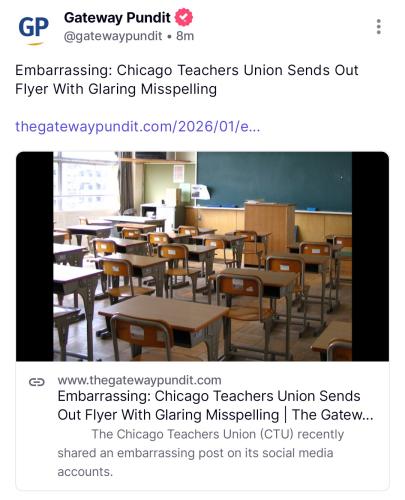The height and width of the screenshot is (500, 405).
Task: Open thegatewaypundit.com/2026/01 article URL
Action: point(138,126)
